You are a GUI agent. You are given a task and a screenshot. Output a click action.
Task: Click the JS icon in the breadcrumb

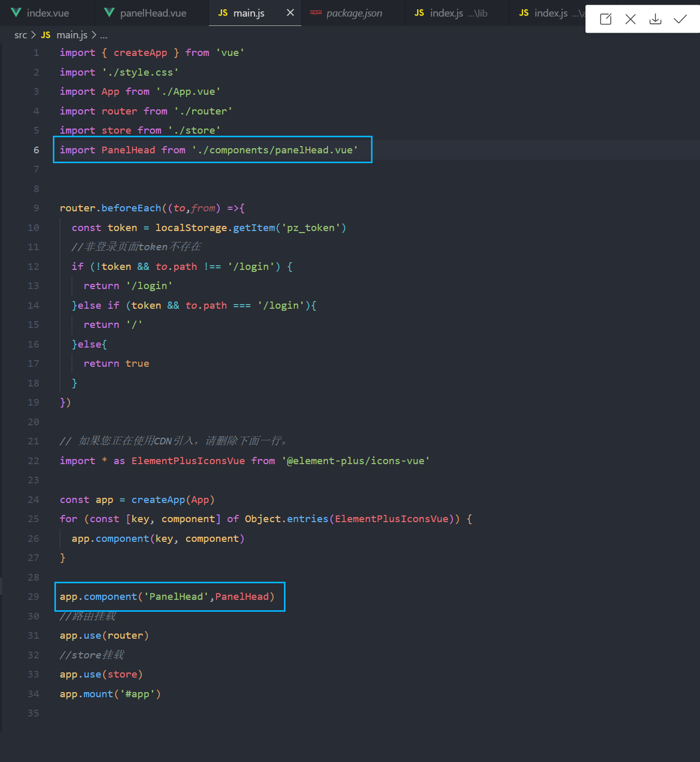(46, 35)
